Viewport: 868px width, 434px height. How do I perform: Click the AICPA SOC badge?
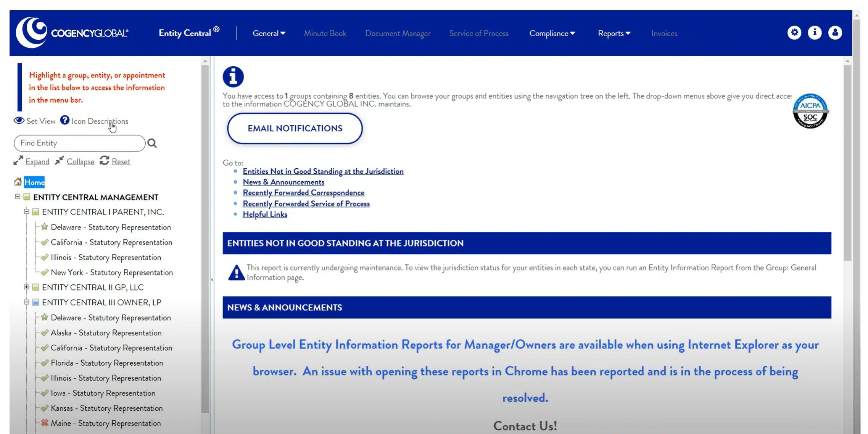point(810,111)
